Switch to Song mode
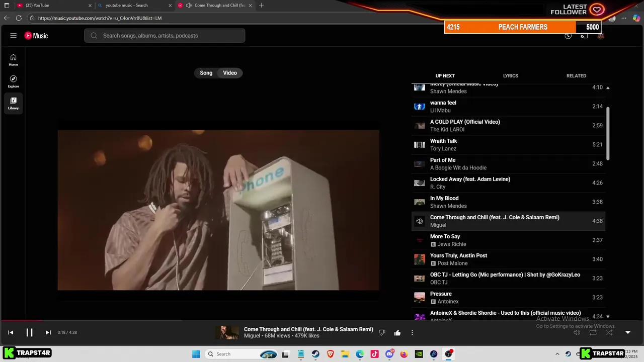This screenshot has height=362, width=644. click(206, 73)
